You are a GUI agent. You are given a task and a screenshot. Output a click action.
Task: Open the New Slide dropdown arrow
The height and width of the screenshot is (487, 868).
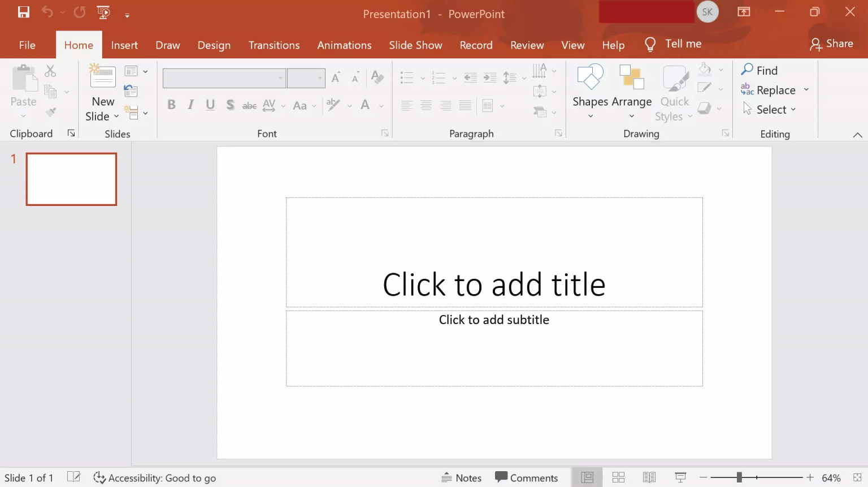click(116, 116)
